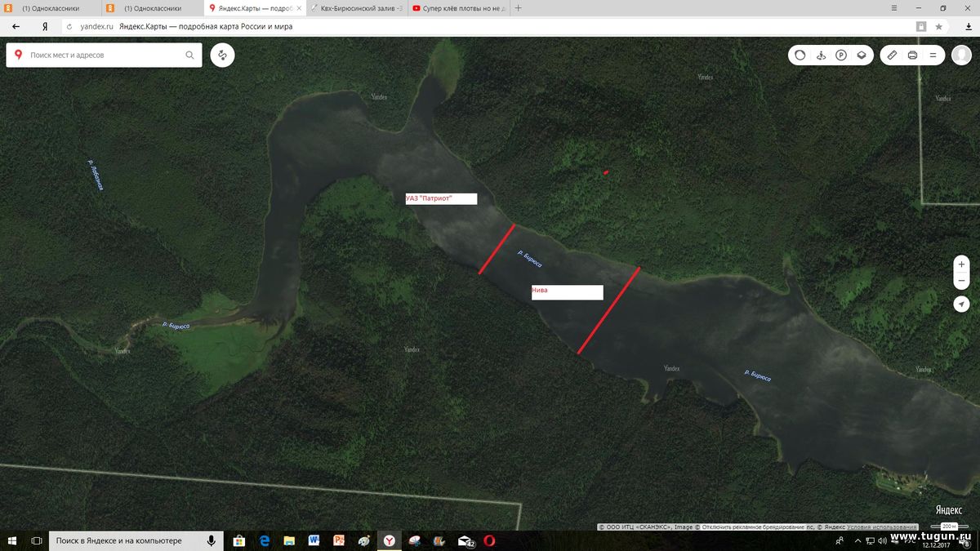
Task: Open the Квх-Бирюсинский залив tab
Action: 357,8
